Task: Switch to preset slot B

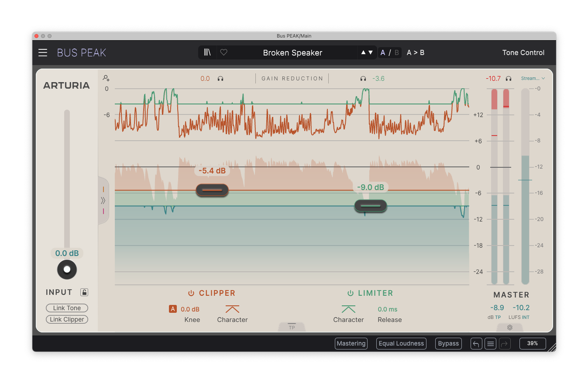Action: click(396, 52)
